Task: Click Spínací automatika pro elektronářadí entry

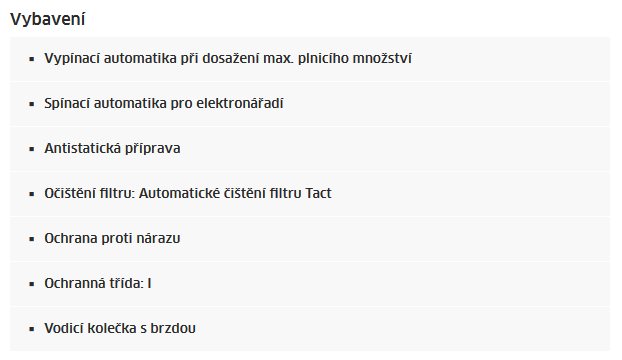Action: pos(310,104)
